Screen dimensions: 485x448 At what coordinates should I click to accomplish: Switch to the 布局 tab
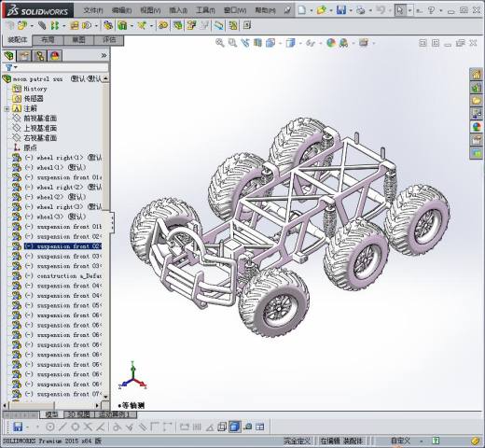tap(48, 40)
